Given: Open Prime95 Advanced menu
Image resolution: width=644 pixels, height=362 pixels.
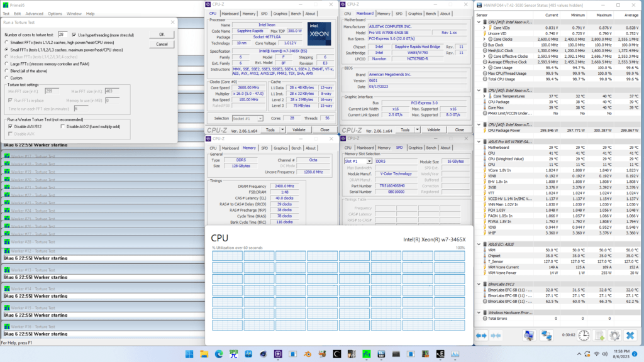Looking at the screenshot, I should click(34, 14).
